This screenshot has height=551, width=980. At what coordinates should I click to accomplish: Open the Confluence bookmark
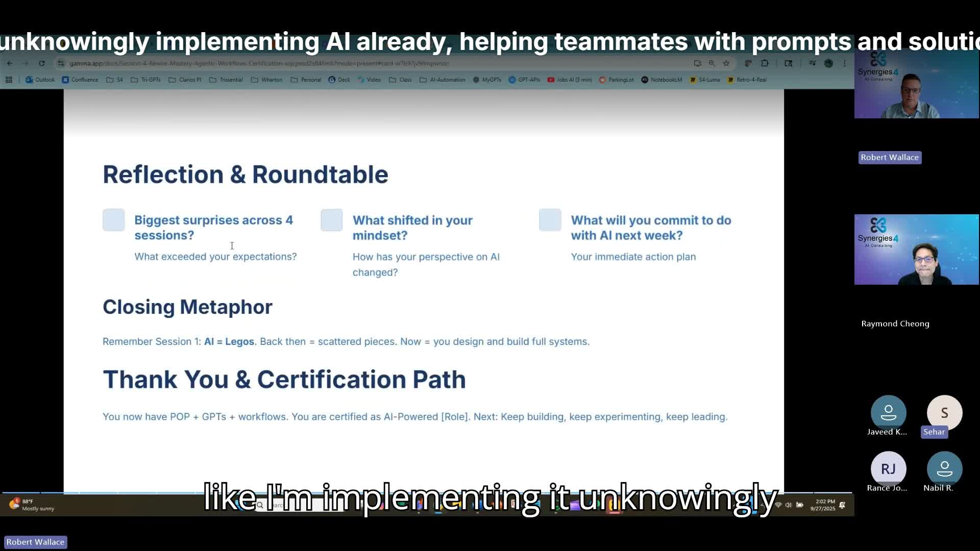point(80,80)
